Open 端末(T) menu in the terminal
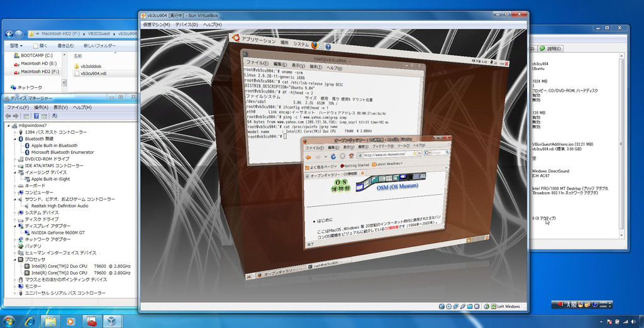This screenshot has height=328, width=644. [x=316, y=67]
